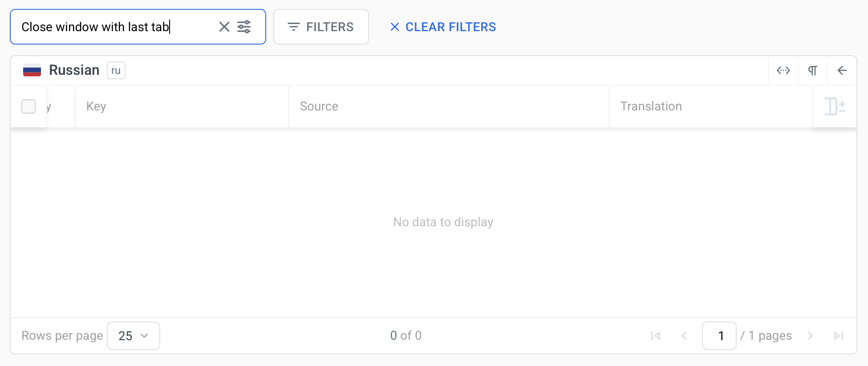Open column settings icon in header
868x366 pixels.
tap(835, 106)
